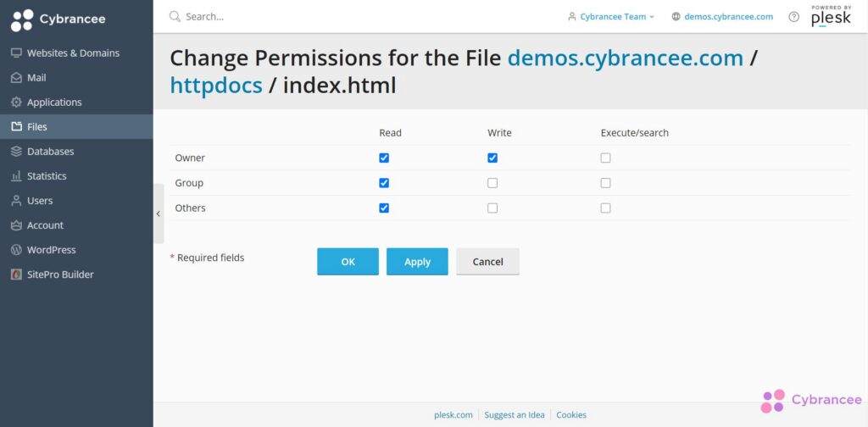Collapse the sidebar with the arrow handle

pyautogui.click(x=159, y=213)
